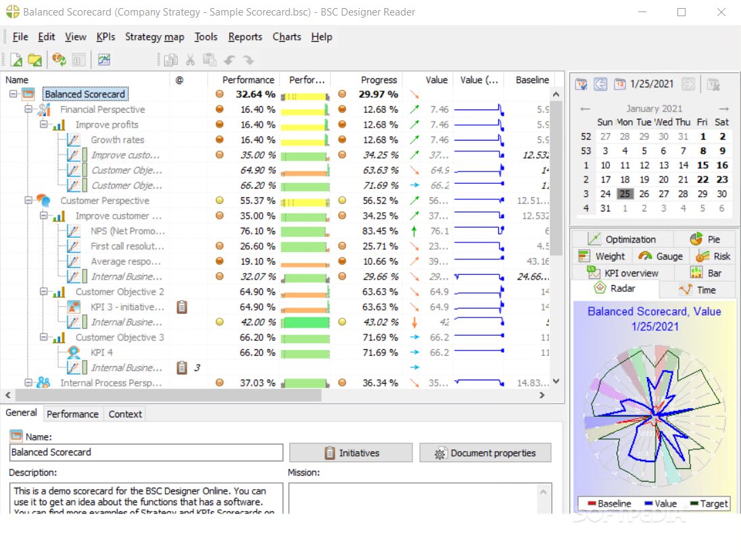Click the Initiatives button

click(351, 453)
